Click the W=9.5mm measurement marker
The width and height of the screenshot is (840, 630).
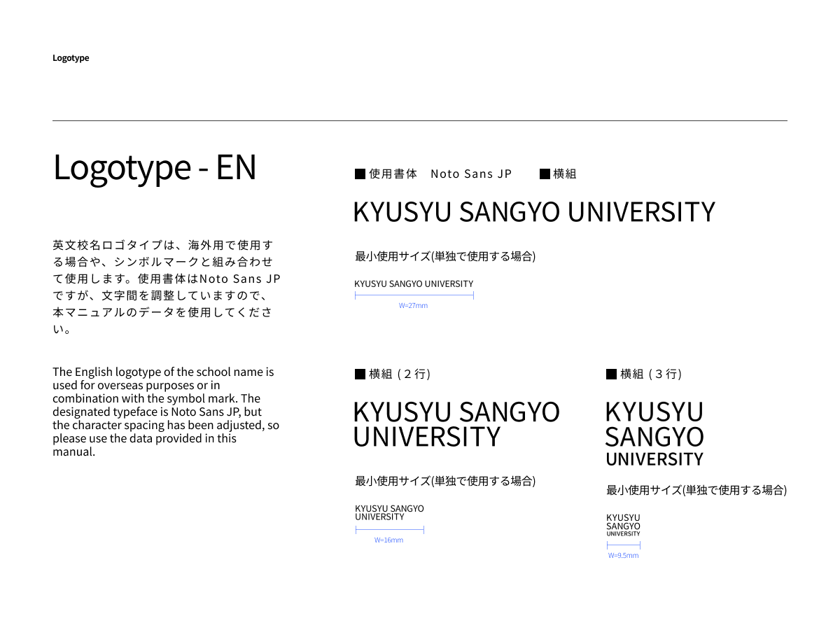pyautogui.click(x=623, y=554)
